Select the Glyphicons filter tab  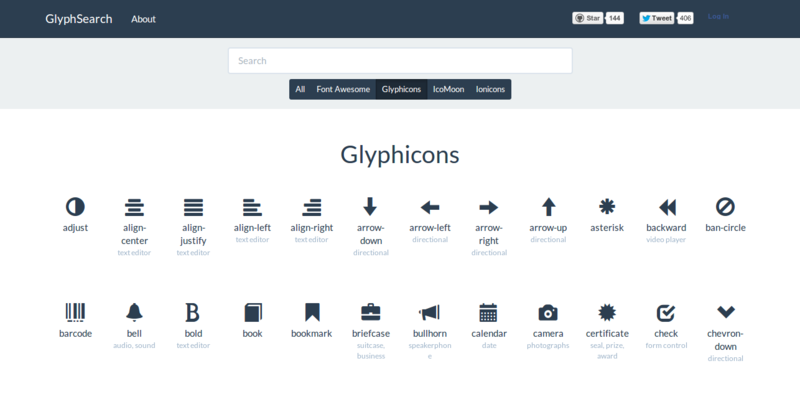tap(402, 89)
